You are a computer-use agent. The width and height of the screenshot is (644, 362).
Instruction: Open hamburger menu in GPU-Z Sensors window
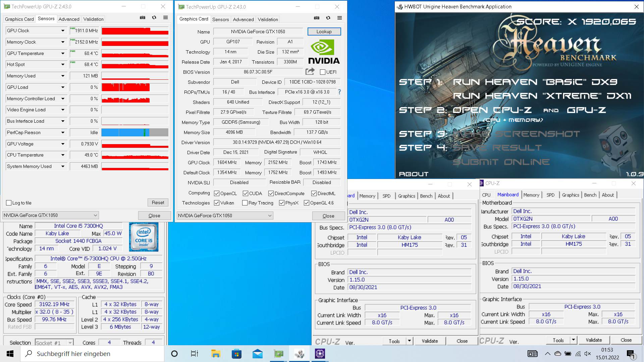[165, 18]
